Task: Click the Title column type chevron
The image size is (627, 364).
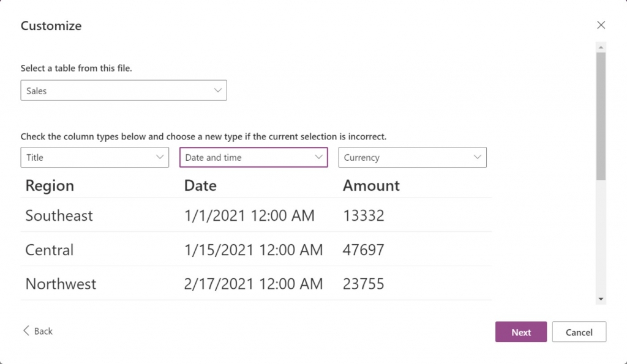Action: pyautogui.click(x=160, y=157)
